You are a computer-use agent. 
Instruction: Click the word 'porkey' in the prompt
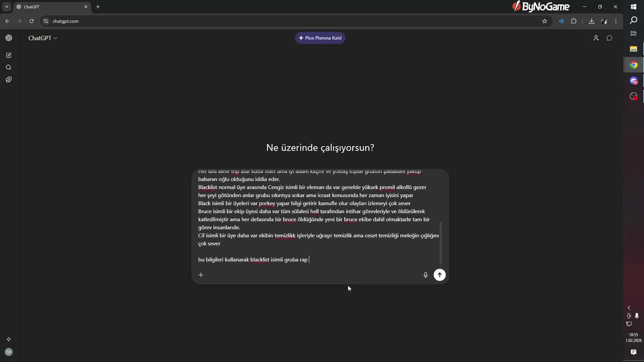coord(267,204)
